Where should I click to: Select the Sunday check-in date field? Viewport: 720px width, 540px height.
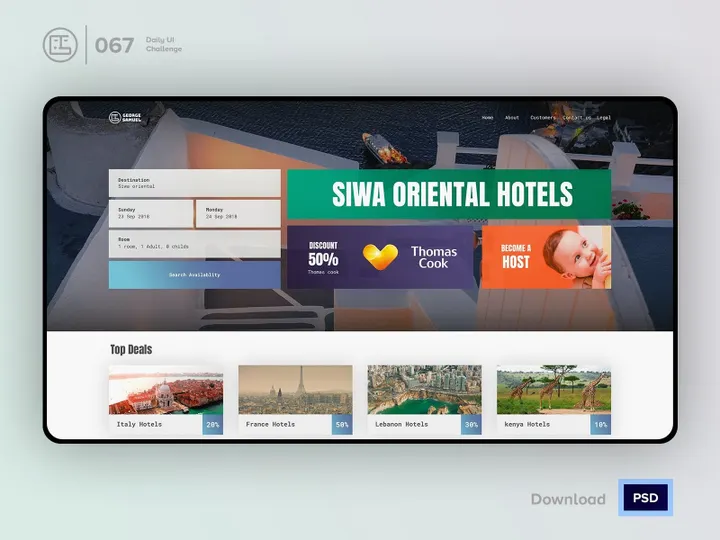pos(151,214)
